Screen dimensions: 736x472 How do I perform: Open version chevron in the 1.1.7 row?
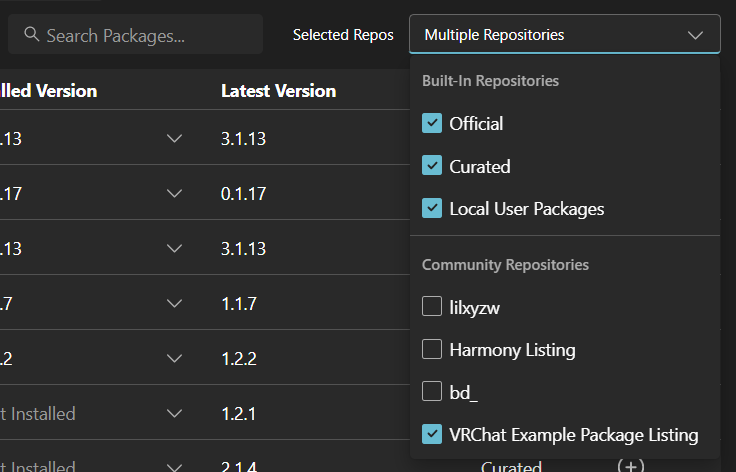point(175,303)
